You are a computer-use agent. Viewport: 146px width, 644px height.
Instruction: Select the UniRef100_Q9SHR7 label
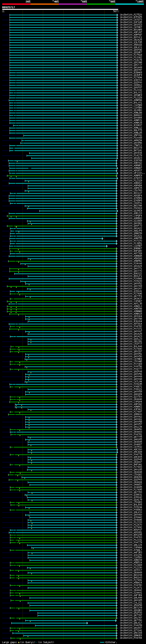(131, 53)
